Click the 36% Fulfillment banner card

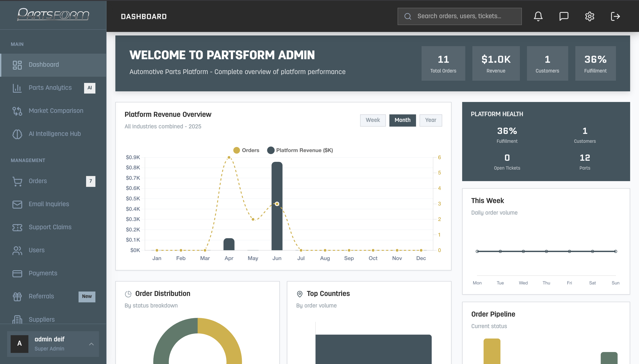coord(596,63)
